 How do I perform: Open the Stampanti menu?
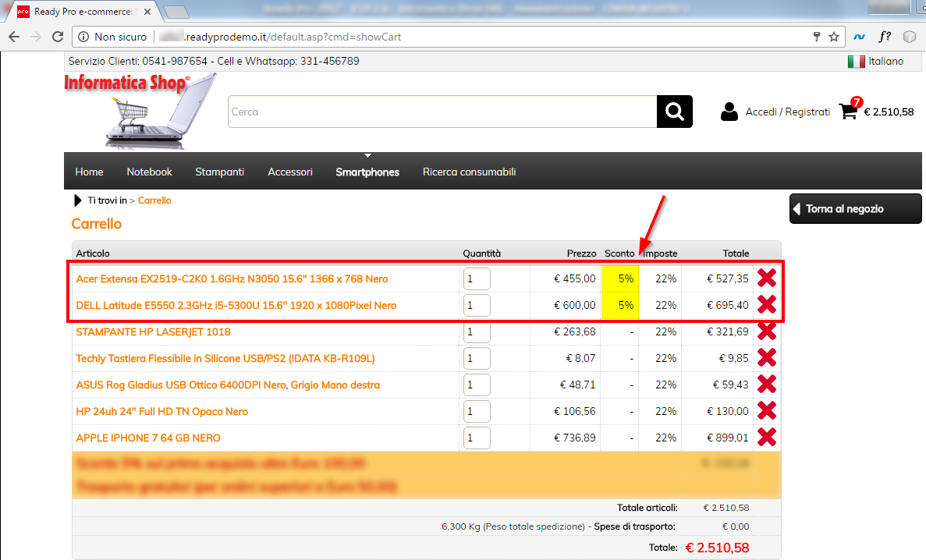click(220, 172)
